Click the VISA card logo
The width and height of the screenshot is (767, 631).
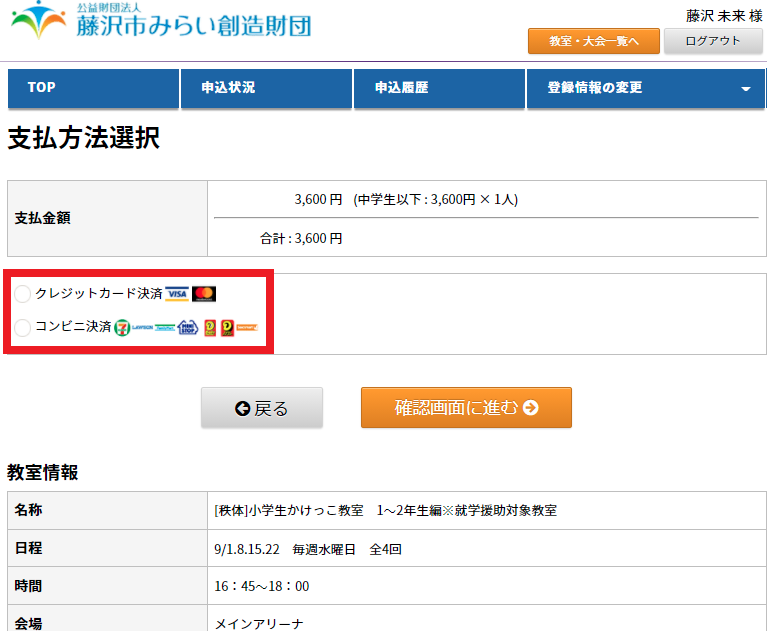pyautogui.click(x=177, y=294)
